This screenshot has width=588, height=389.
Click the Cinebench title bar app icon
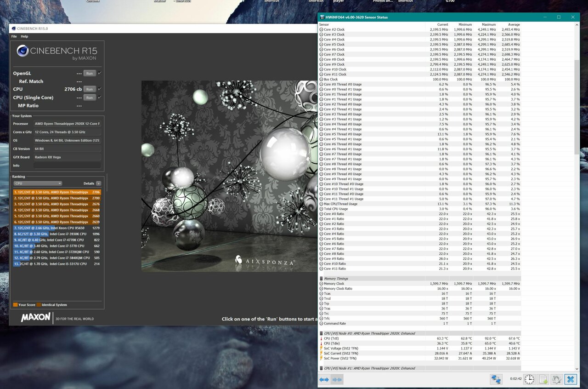pos(13,29)
